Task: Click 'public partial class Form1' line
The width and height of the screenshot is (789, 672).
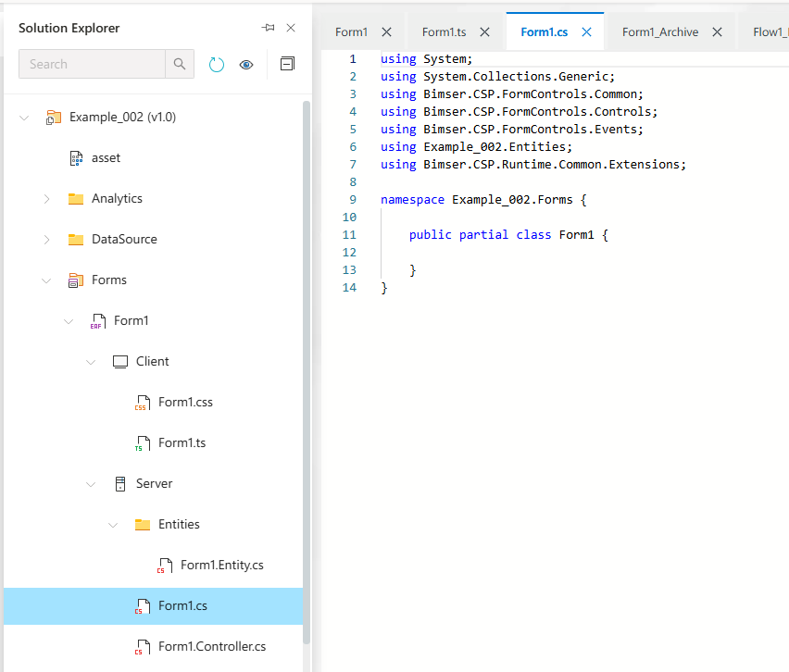Action: coord(508,235)
